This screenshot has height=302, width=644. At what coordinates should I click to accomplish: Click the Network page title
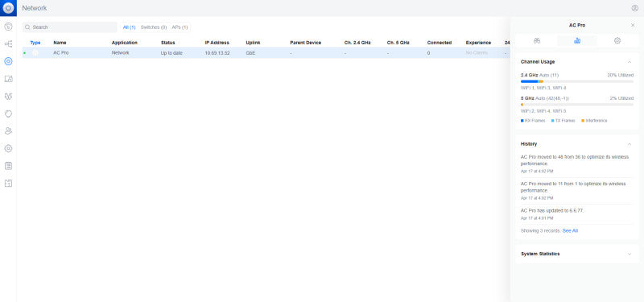click(35, 8)
